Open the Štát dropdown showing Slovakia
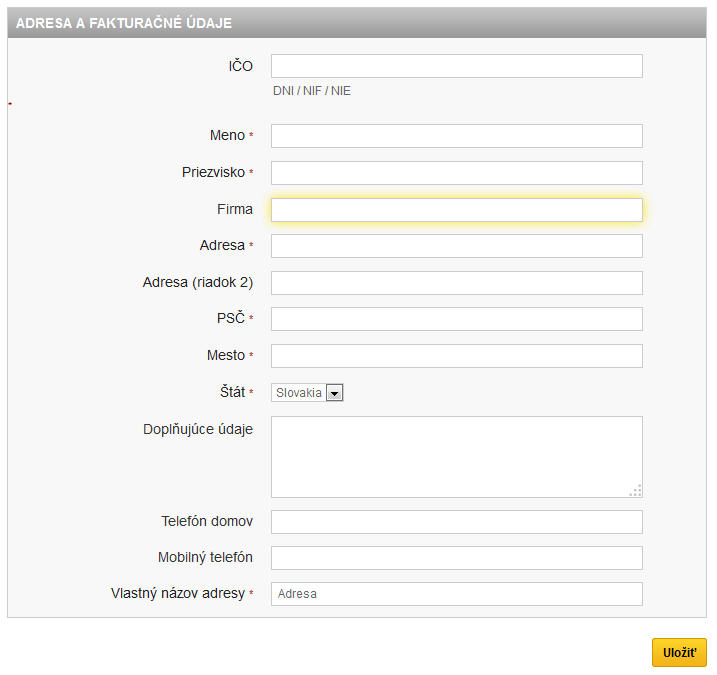 click(x=308, y=393)
